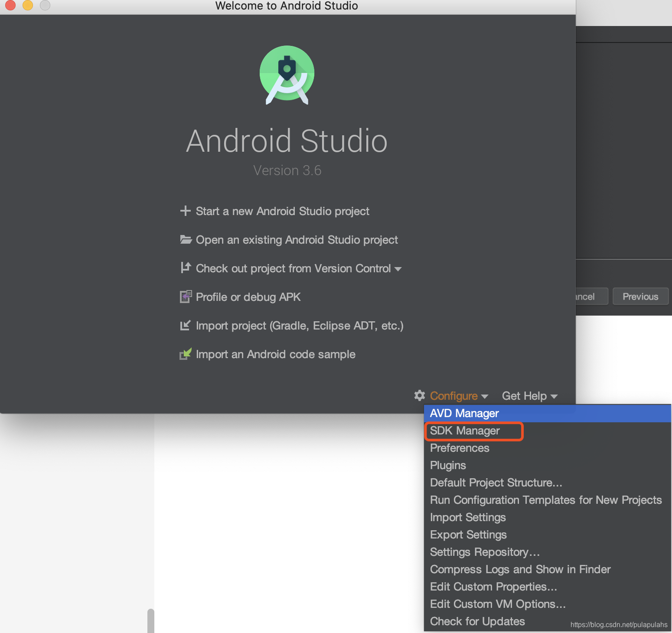Close the Welcome window with red button
Viewport: 672px width, 633px height.
click(x=10, y=5)
